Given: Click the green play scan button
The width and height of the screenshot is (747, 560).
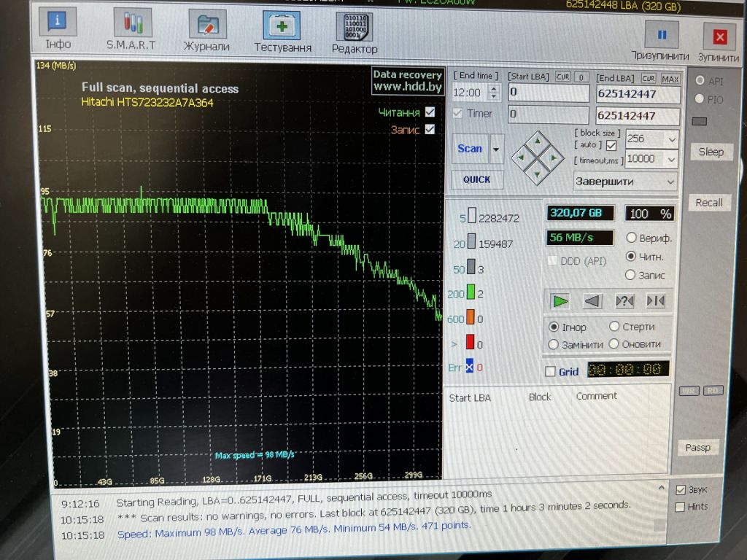Looking at the screenshot, I should pos(560,301).
